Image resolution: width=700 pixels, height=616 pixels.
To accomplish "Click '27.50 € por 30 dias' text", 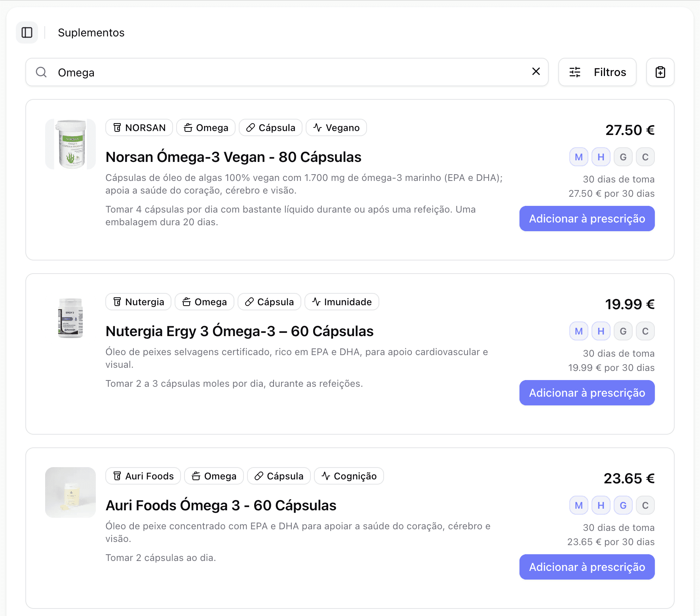I will [x=611, y=193].
